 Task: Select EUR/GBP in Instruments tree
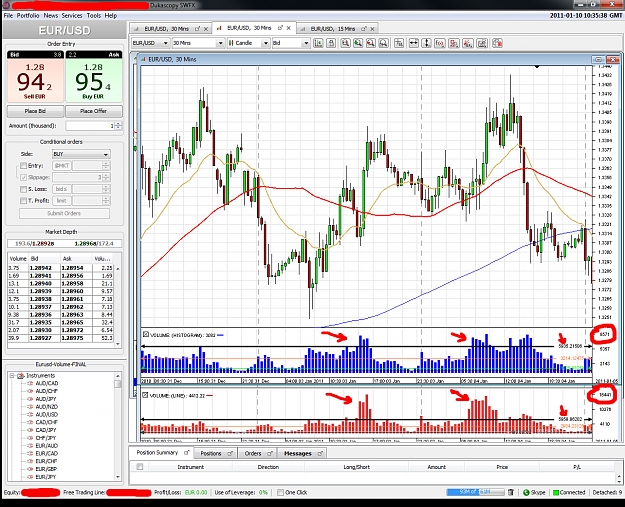click(x=47, y=469)
